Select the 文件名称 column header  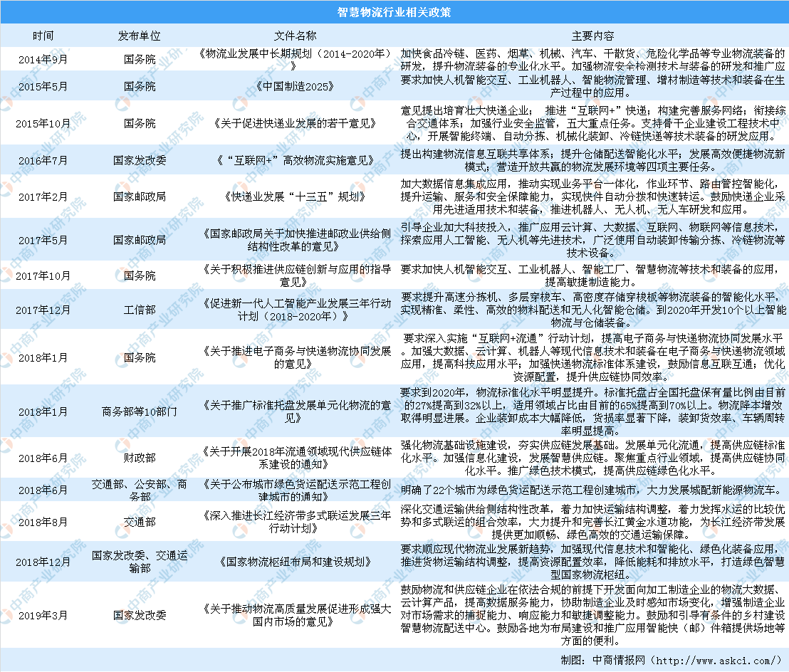pos(296,36)
